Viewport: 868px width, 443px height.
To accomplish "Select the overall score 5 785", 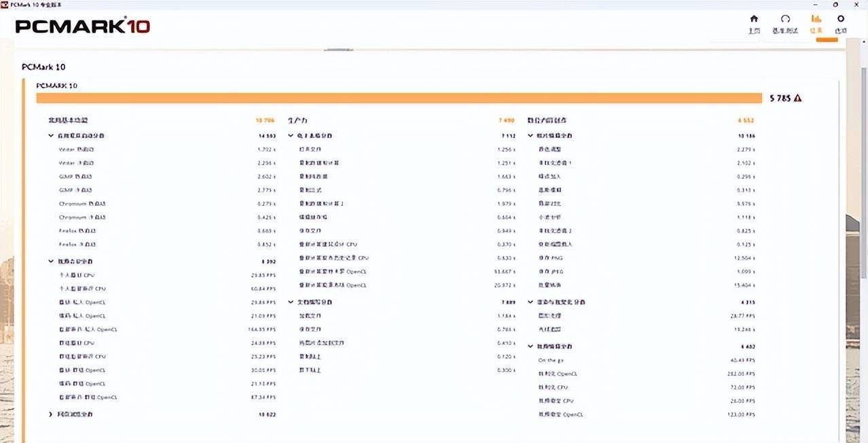I will (x=780, y=98).
